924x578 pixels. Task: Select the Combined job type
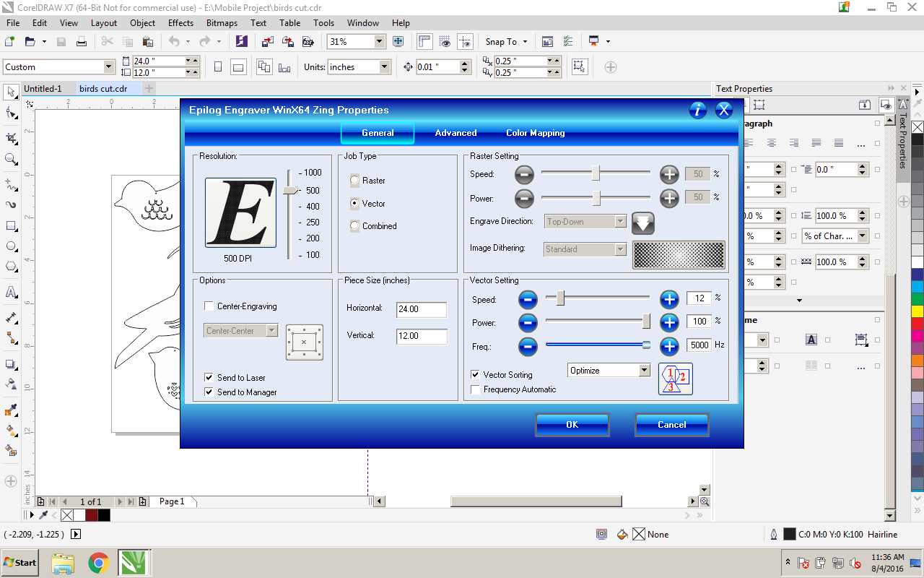354,226
